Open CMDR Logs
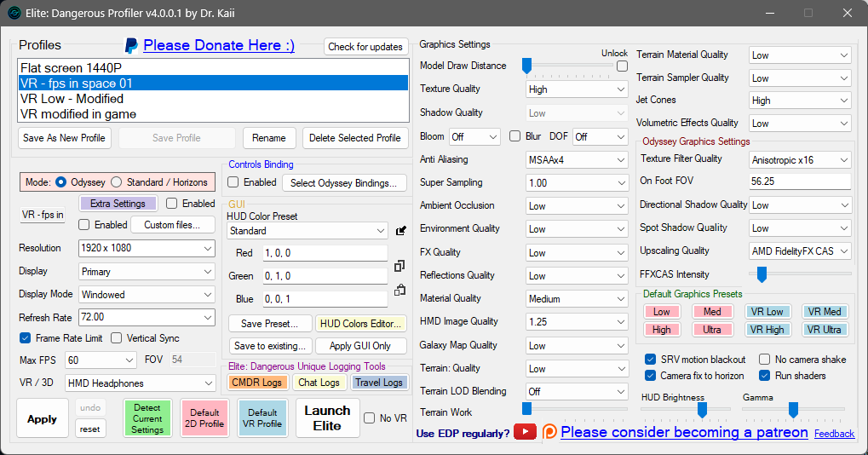Image resolution: width=868 pixels, height=455 pixels. [x=256, y=383]
